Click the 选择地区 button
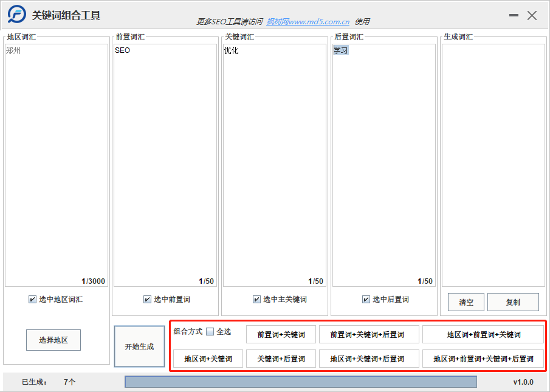This screenshot has height=392, width=550. pos(53,340)
